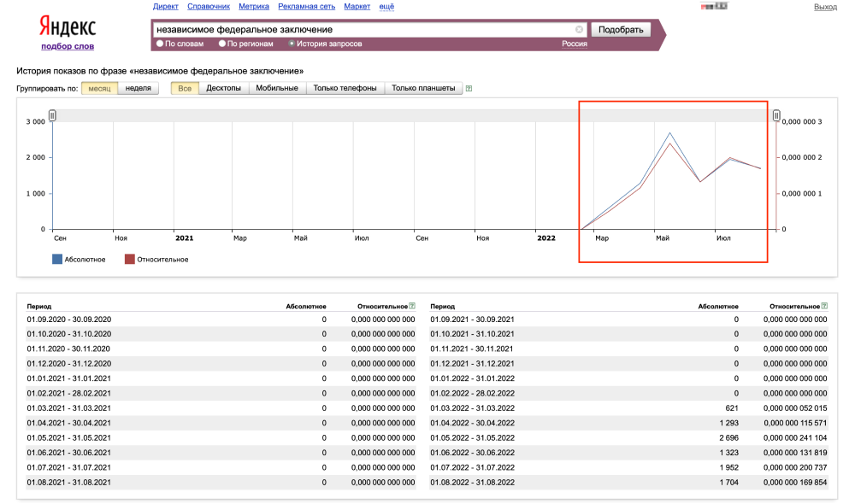Open help icon by left table's Относительное header
The width and height of the screenshot is (855, 504).
click(x=412, y=306)
